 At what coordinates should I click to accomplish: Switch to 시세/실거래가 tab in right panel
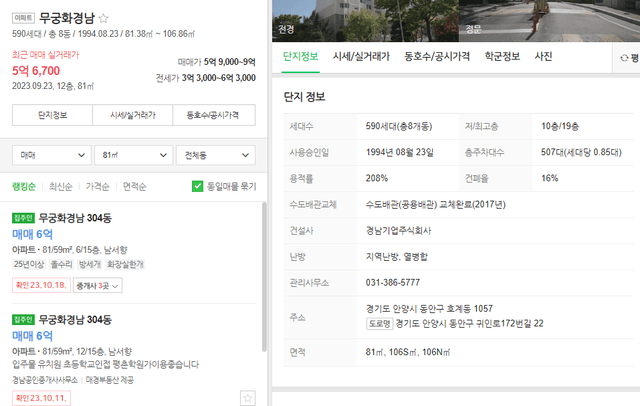coord(361,56)
